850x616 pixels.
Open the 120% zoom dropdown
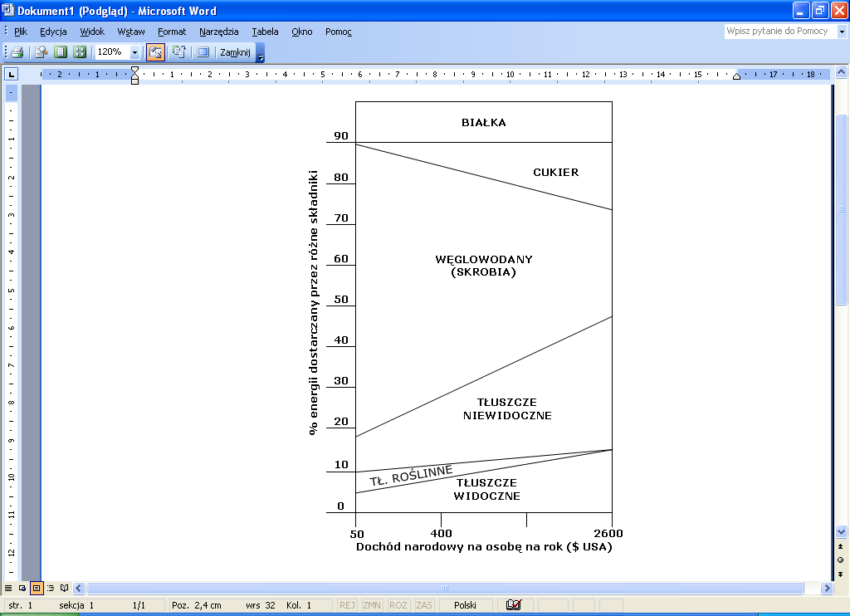point(134,52)
